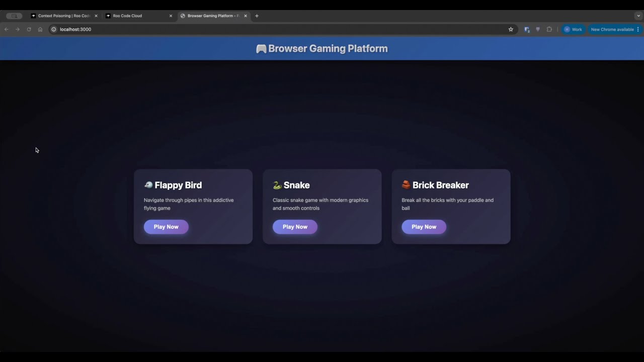Click the Browser Gaming Platform header title
The image size is (644, 362).
pos(328,48)
